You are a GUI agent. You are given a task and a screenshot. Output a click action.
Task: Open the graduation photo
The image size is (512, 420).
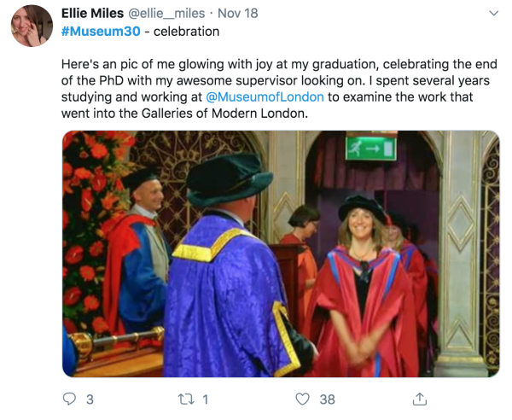click(281, 254)
